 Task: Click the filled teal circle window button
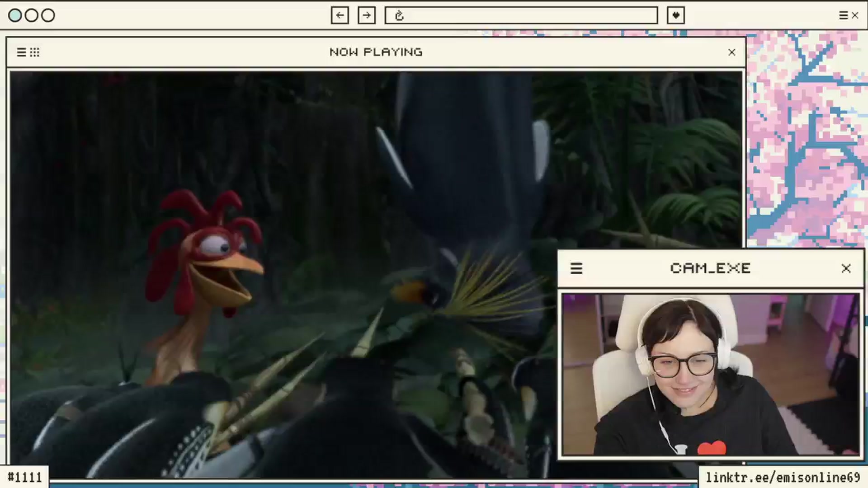point(15,15)
